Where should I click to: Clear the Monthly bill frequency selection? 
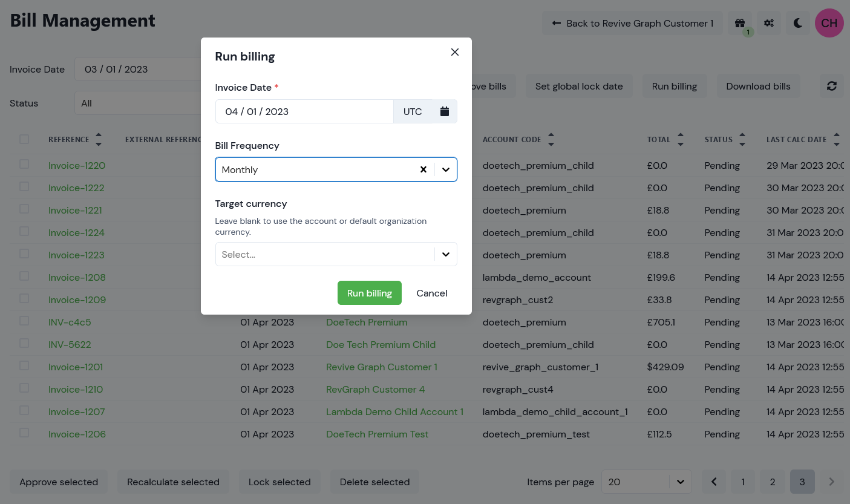coord(423,170)
